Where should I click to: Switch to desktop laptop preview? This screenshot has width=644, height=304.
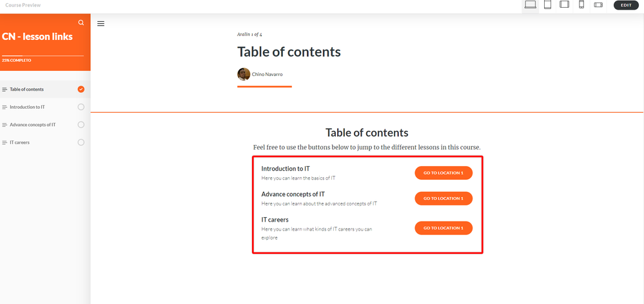[x=531, y=5]
